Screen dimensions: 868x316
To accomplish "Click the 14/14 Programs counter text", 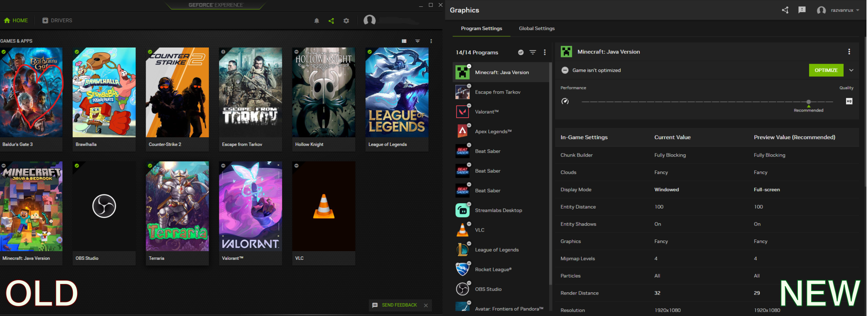I will (477, 52).
